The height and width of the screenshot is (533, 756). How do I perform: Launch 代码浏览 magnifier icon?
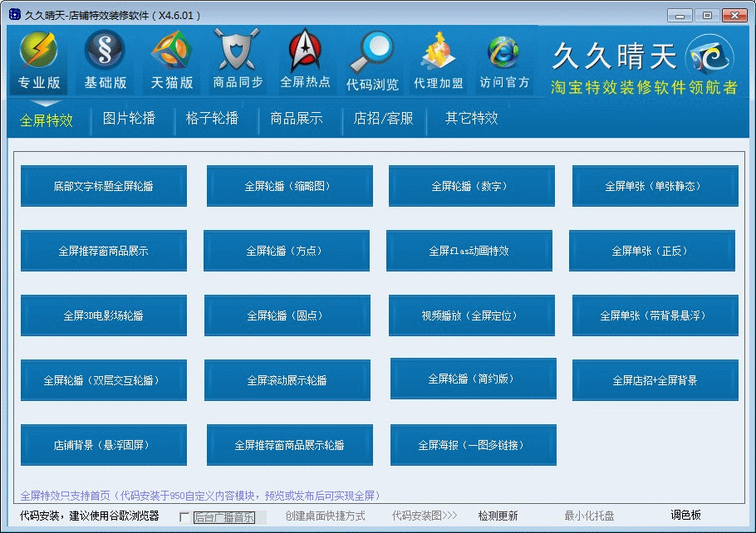pyautogui.click(x=371, y=53)
